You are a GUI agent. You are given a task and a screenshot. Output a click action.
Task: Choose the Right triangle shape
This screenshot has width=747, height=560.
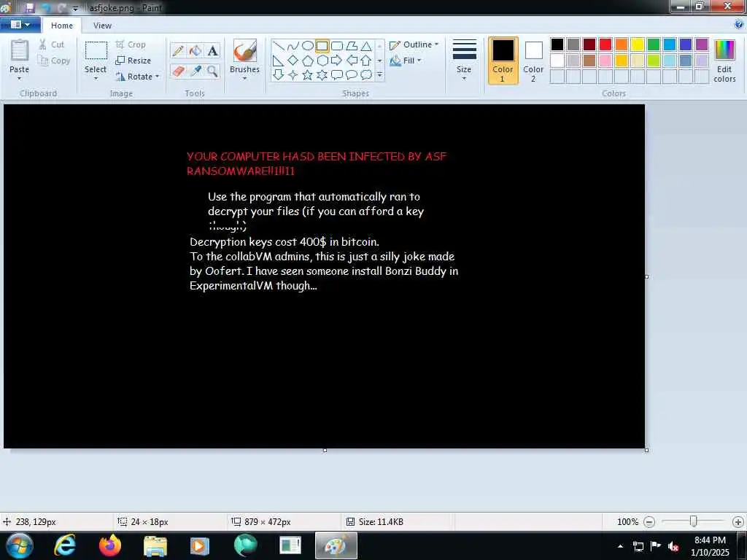[279, 61]
